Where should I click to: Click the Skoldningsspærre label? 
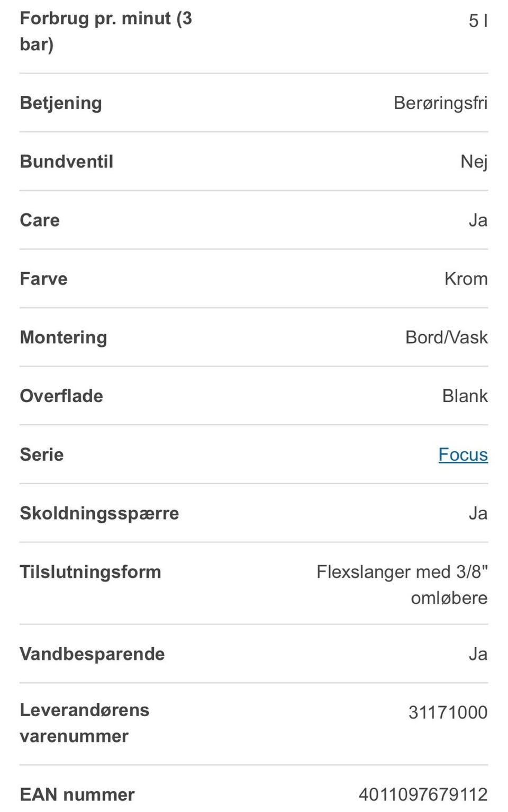(99, 513)
